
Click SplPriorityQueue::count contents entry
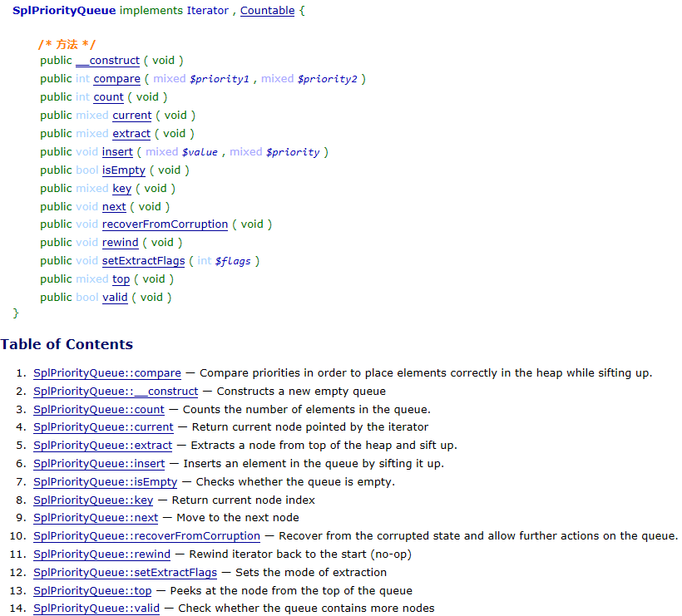[x=99, y=410]
